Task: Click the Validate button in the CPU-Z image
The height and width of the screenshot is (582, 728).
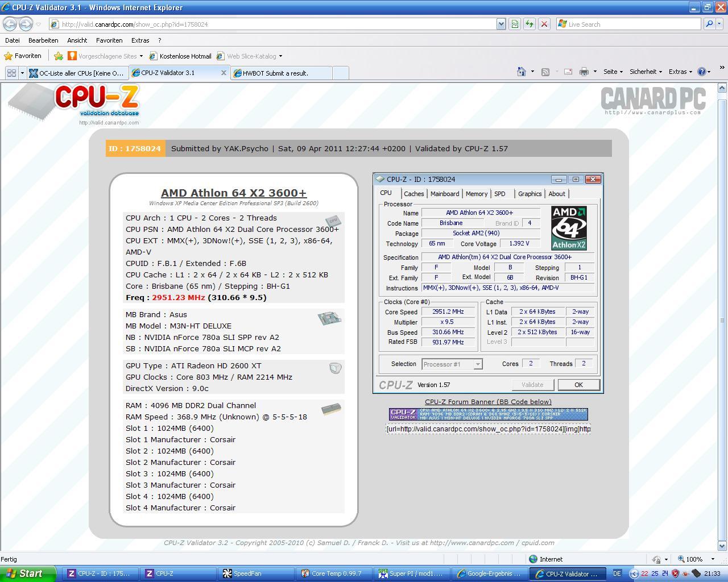Action: [x=532, y=385]
